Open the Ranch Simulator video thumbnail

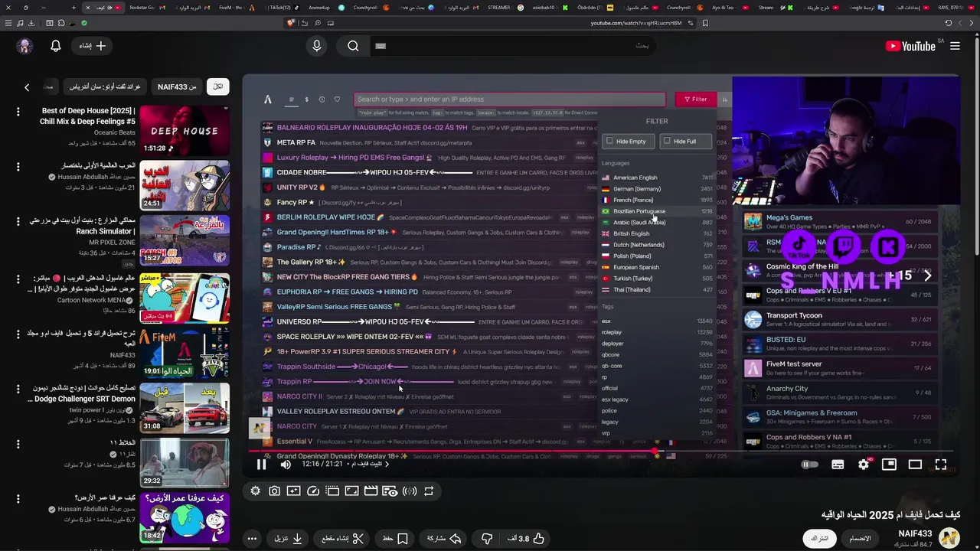pyautogui.click(x=185, y=240)
